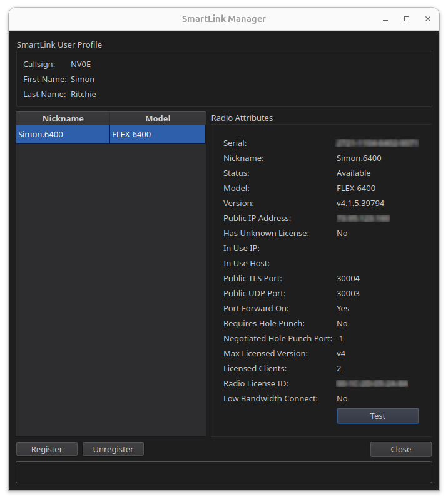Viewport: 448px width, 501px height.
Task: Click the blurred Public IP Address value
Action: [x=363, y=218]
